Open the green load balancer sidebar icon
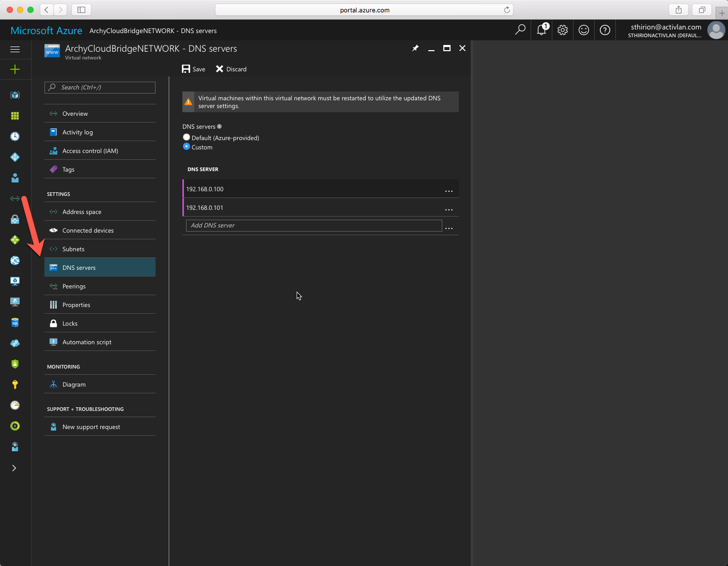Image resolution: width=728 pixels, height=566 pixels. [x=15, y=240]
